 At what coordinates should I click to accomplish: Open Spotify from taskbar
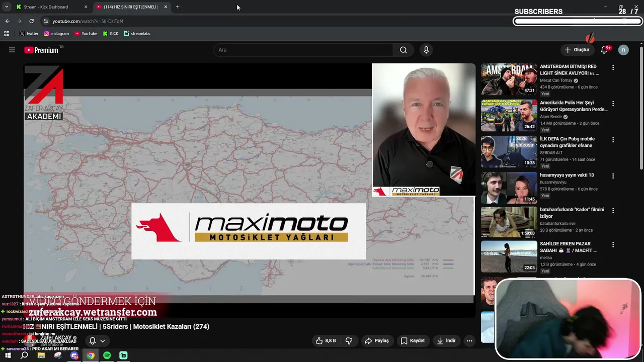click(107, 355)
